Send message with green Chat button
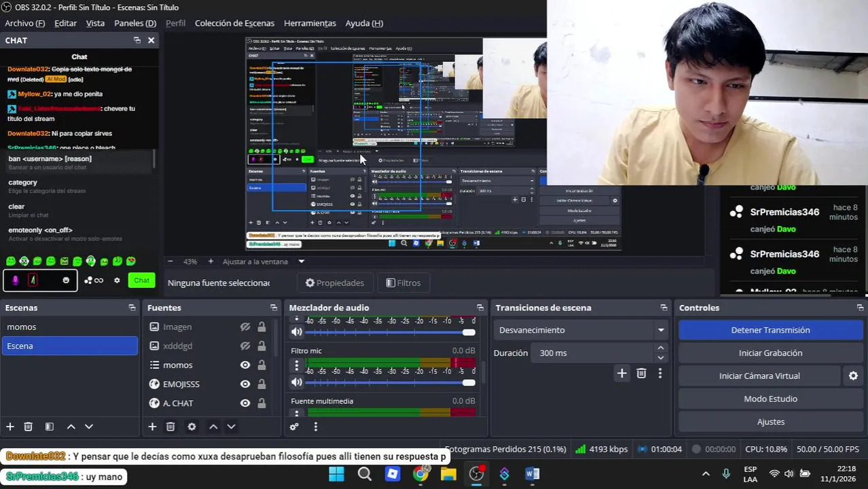 141,280
